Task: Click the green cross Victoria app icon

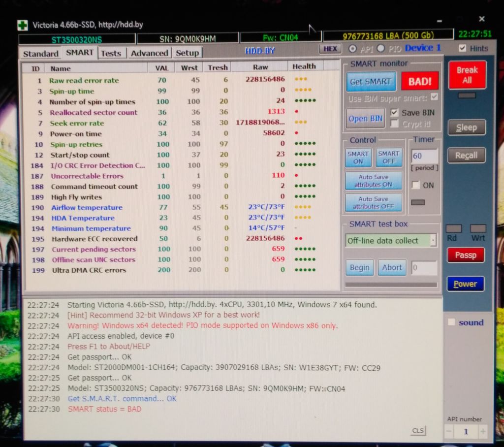Action: coord(23,25)
